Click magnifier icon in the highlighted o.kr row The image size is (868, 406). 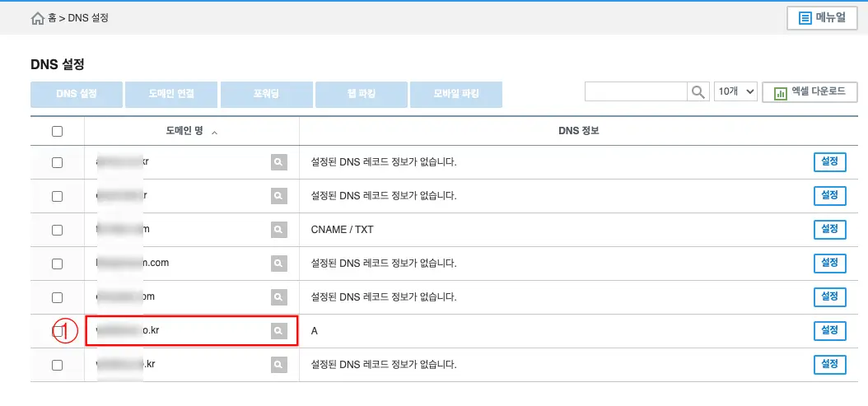click(279, 330)
